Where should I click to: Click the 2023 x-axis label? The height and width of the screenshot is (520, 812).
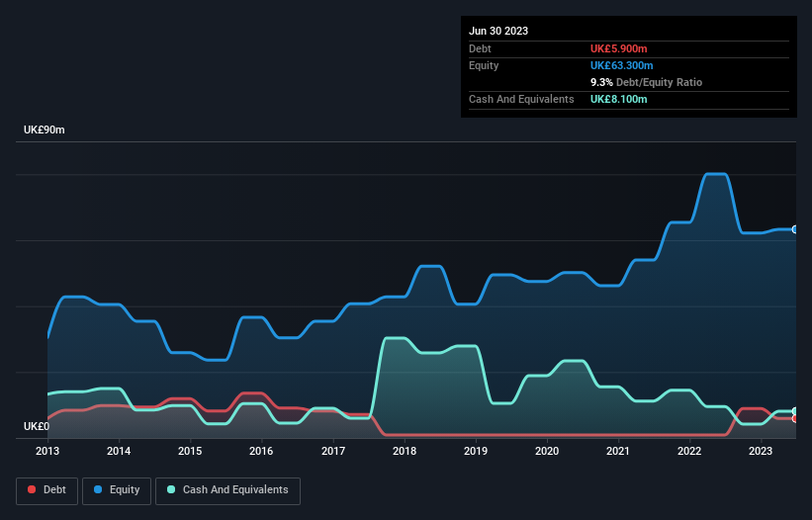point(761,451)
